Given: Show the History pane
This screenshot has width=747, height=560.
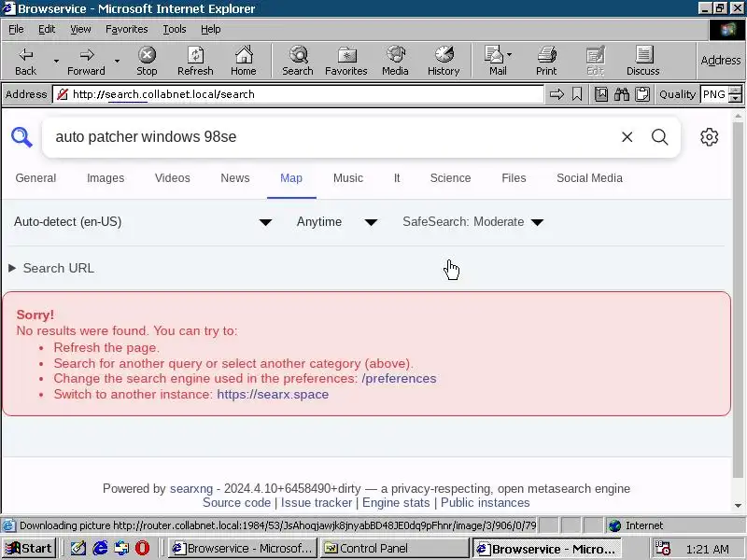Looking at the screenshot, I should point(444,61).
